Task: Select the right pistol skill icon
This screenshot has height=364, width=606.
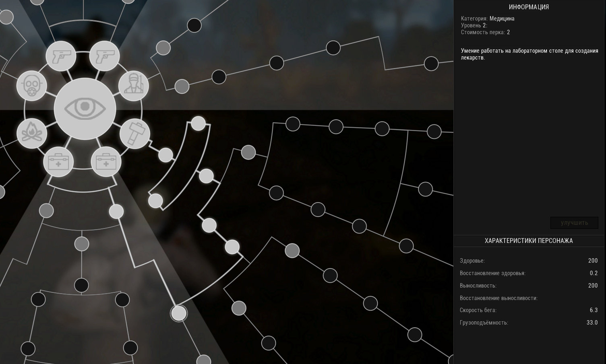Action: tap(104, 56)
